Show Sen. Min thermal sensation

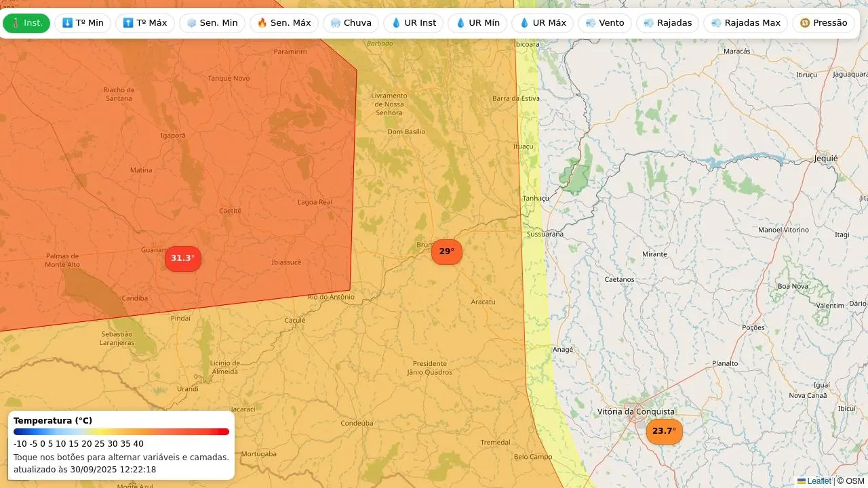tap(212, 23)
